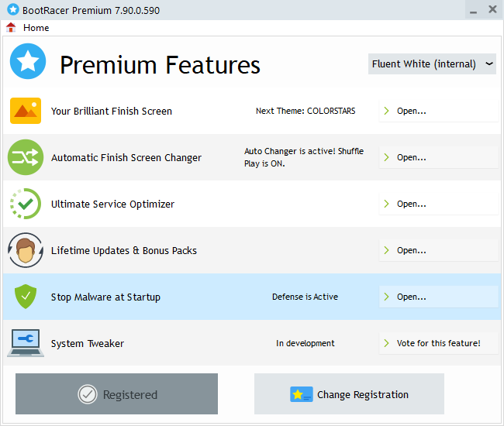Click the blue star Premium Features logo

[28, 63]
